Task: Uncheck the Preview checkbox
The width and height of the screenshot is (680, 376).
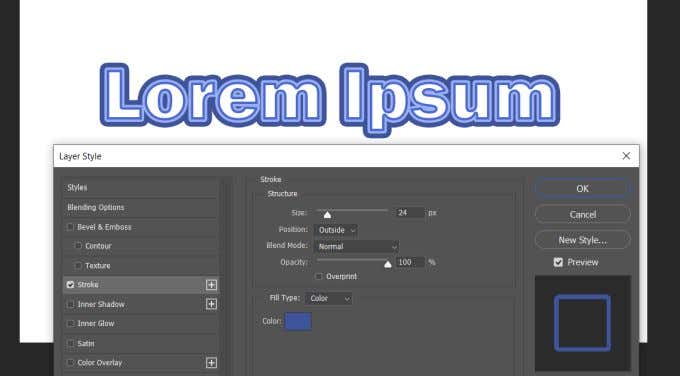Action: pyautogui.click(x=558, y=262)
